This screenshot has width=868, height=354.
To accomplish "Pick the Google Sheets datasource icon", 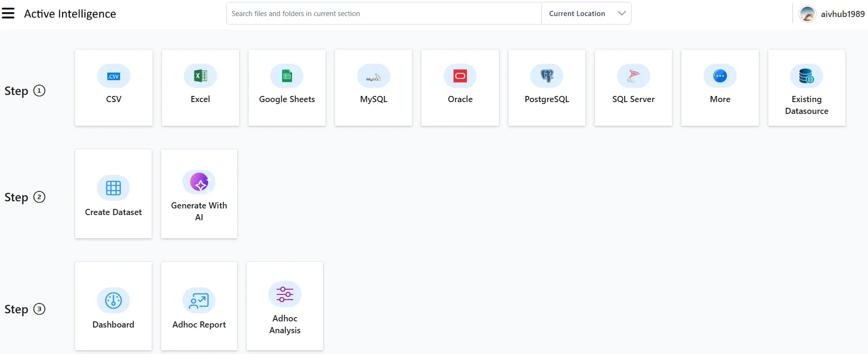I will point(287,76).
